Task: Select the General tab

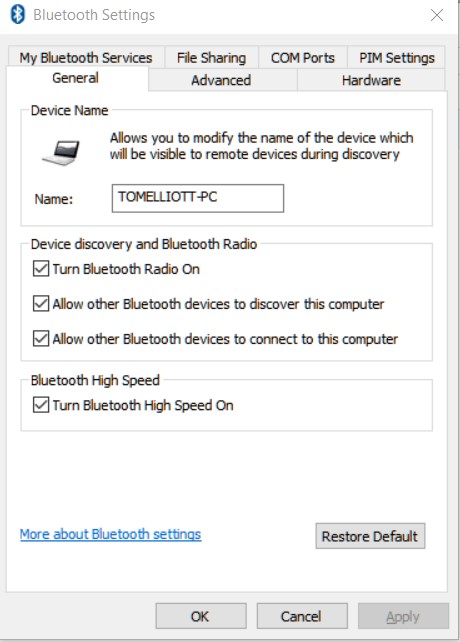Action: coord(76,78)
